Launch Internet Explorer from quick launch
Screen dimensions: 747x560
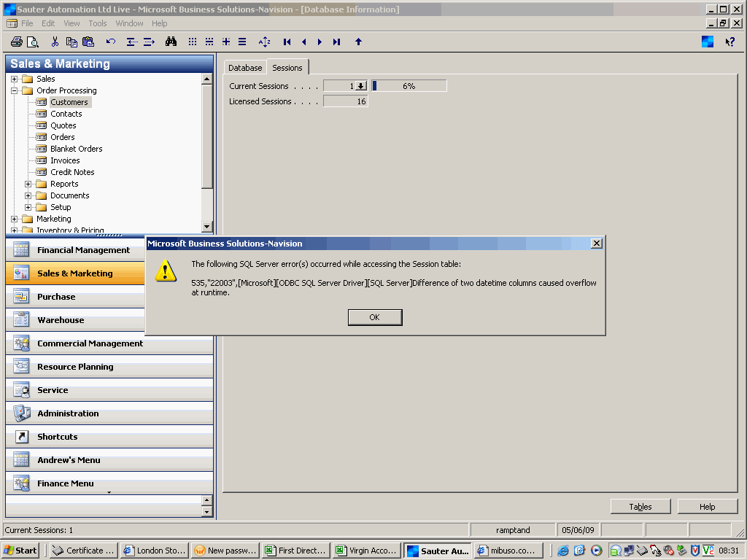(x=563, y=551)
